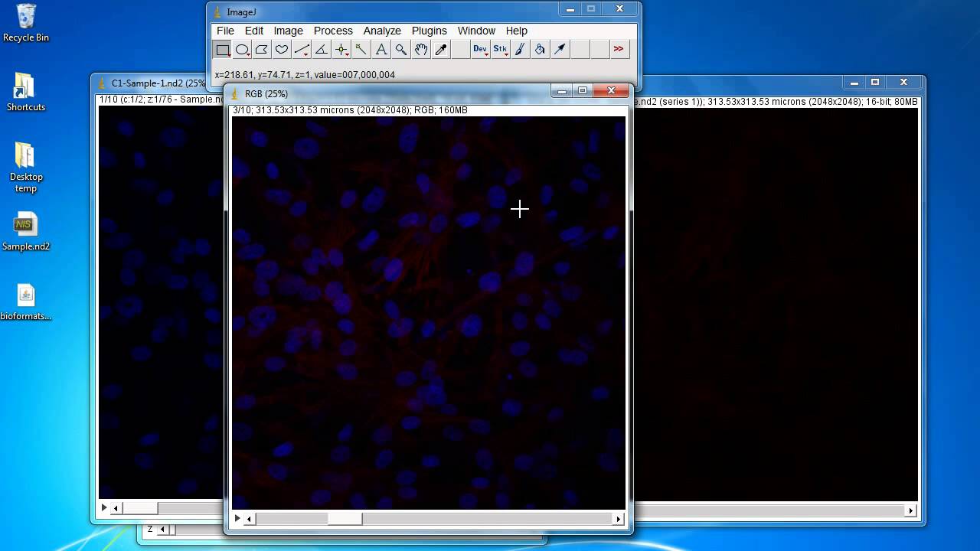Open the Edit menu
Viewport: 980px width, 551px height.
[254, 31]
